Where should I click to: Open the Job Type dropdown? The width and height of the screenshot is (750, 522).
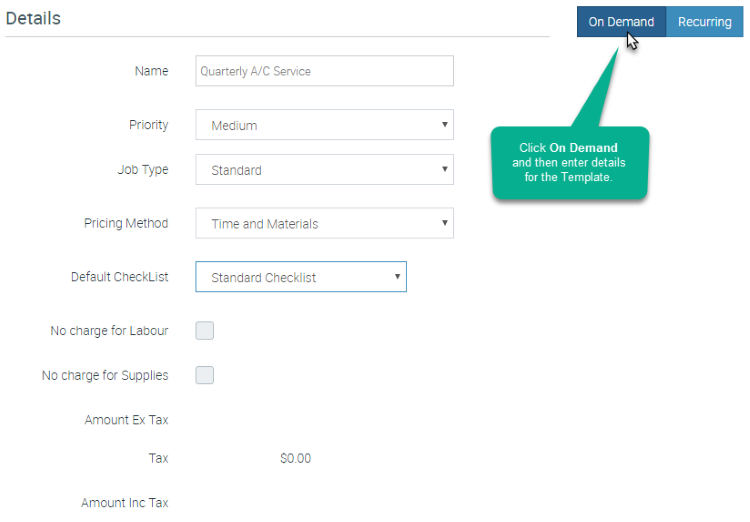(x=324, y=169)
